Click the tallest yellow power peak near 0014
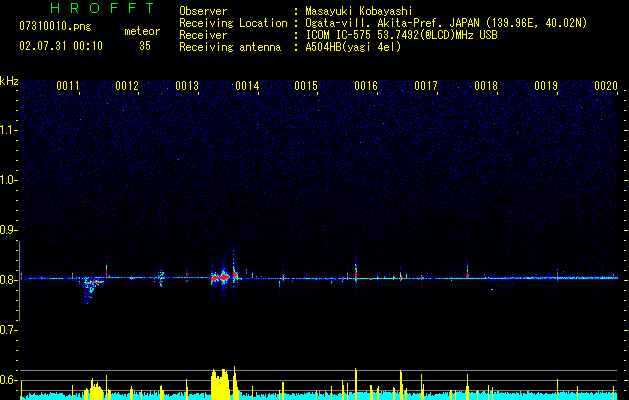Screen dimensions: 629x400 (235, 382)
